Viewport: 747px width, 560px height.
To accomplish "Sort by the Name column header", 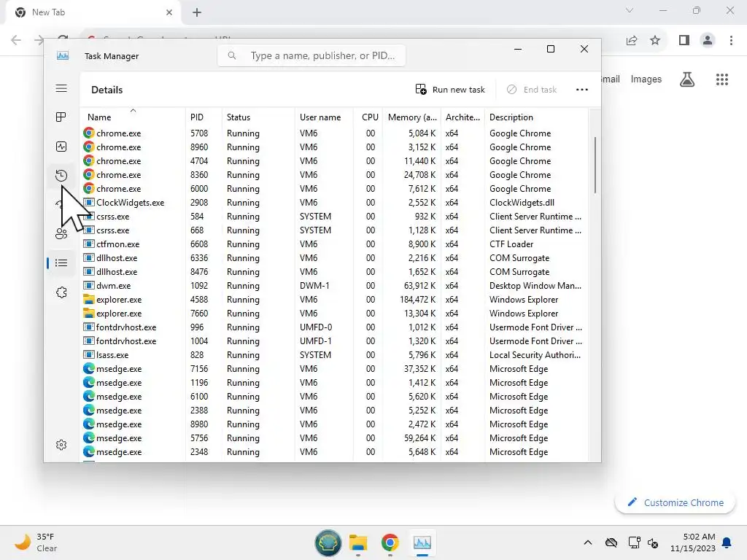I will (x=133, y=117).
